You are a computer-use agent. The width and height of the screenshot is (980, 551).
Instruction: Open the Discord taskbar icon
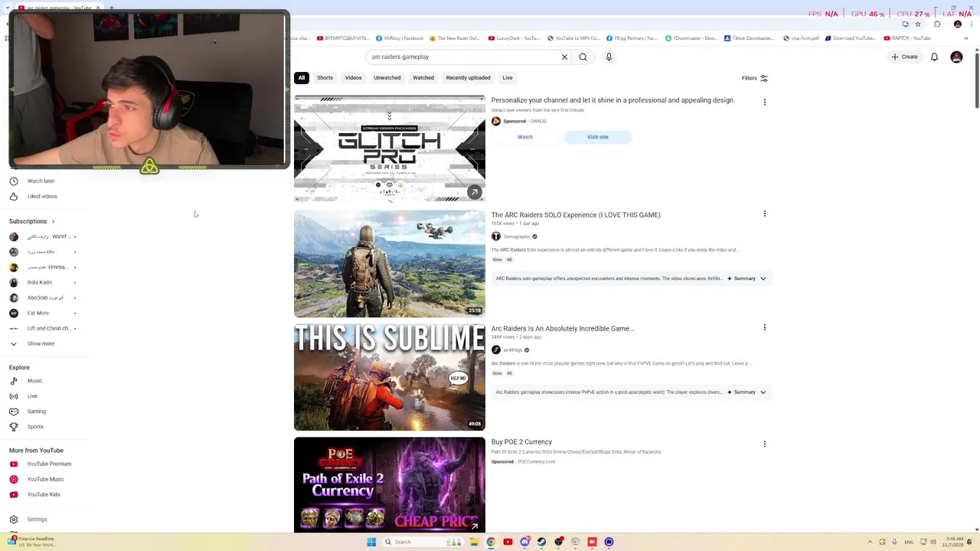pos(524,542)
